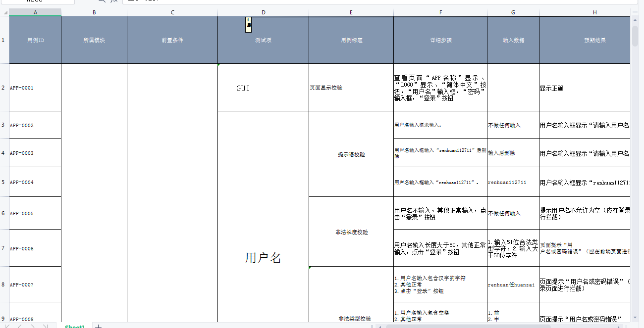
Task: Select column D header
Action: pyautogui.click(x=263, y=12)
